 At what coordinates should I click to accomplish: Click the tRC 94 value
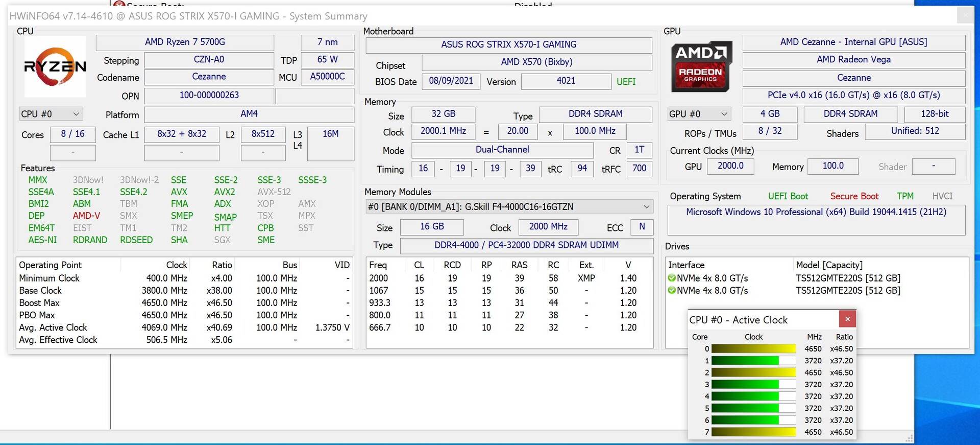click(582, 169)
